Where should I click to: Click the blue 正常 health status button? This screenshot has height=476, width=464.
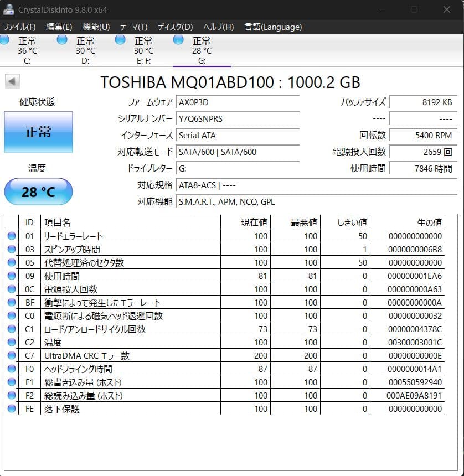(x=39, y=132)
